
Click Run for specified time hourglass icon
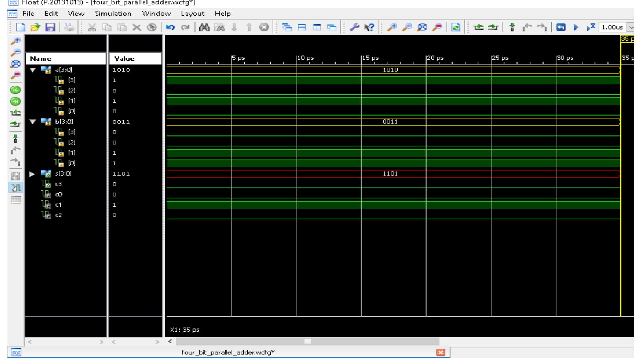(x=590, y=28)
